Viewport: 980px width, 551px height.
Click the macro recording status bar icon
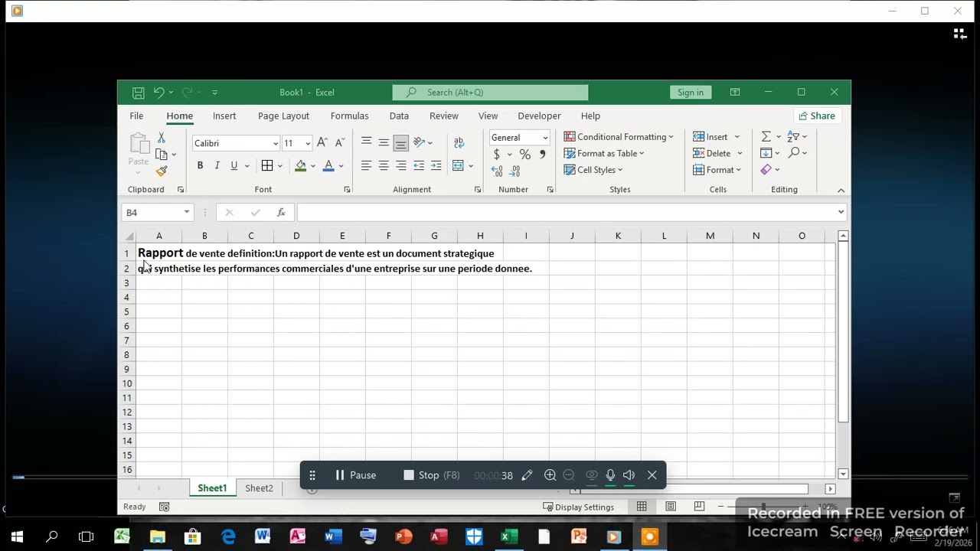(164, 507)
